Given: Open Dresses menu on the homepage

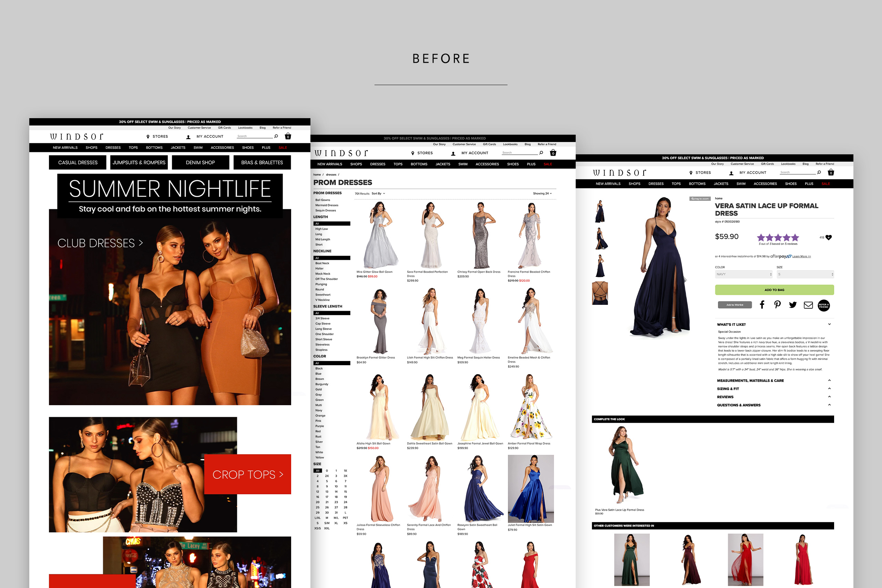Looking at the screenshot, I should 113,148.
